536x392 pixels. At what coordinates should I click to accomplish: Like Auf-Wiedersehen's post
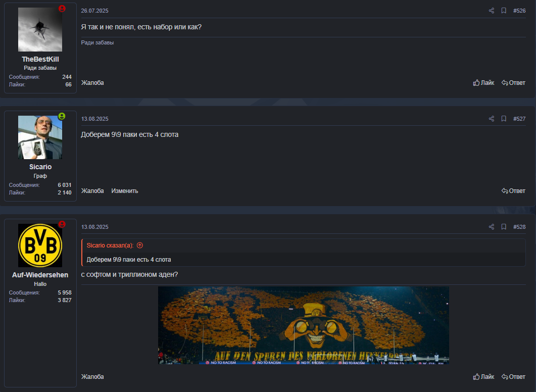pos(483,377)
